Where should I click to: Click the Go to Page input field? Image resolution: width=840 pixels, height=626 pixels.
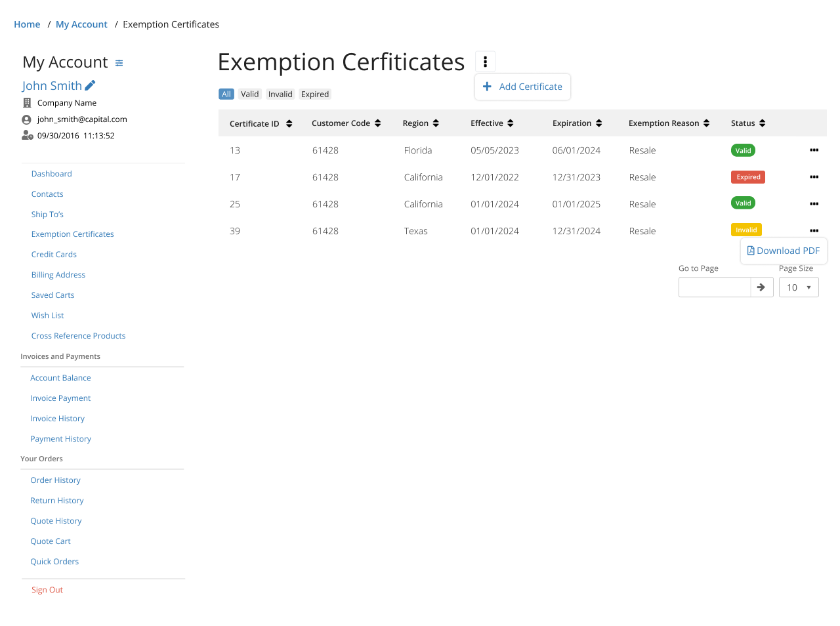click(714, 287)
